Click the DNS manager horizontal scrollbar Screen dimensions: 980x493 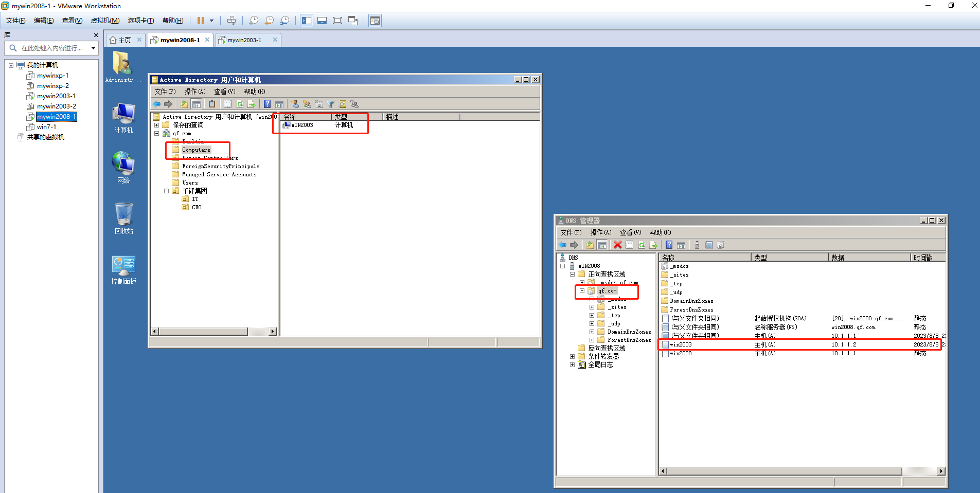coord(785,471)
